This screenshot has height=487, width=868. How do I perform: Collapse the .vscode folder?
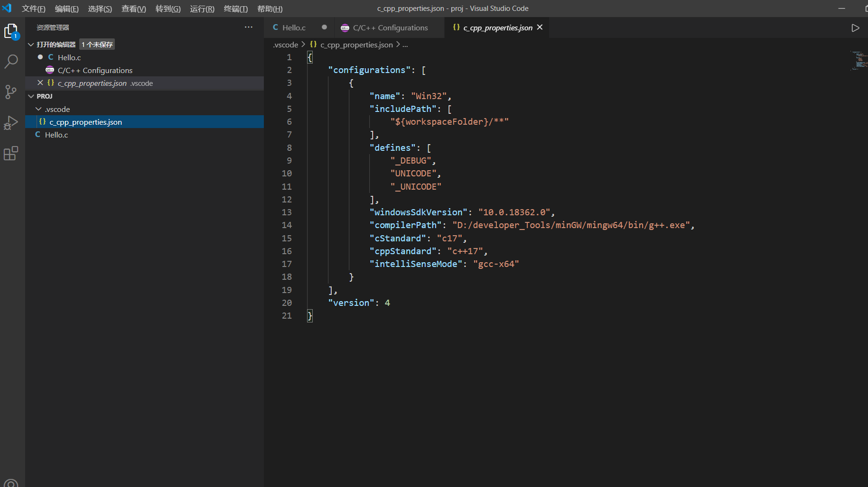click(x=38, y=109)
